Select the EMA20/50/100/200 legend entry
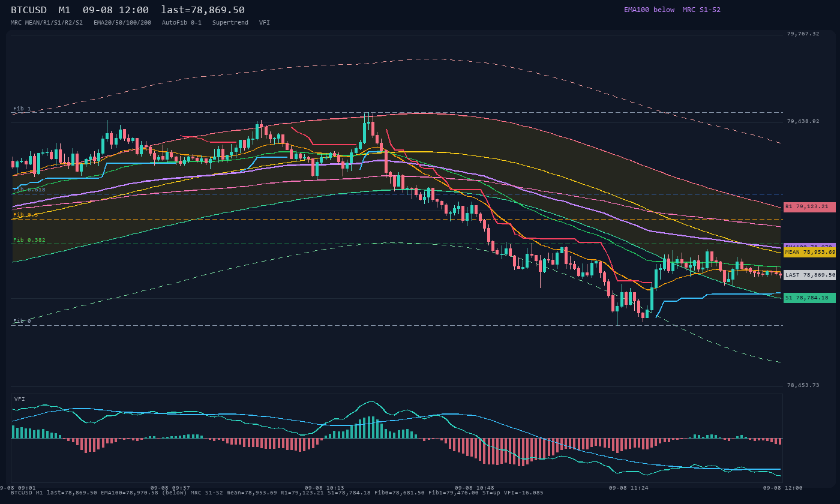 pyautogui.click(x=122, y=22)
